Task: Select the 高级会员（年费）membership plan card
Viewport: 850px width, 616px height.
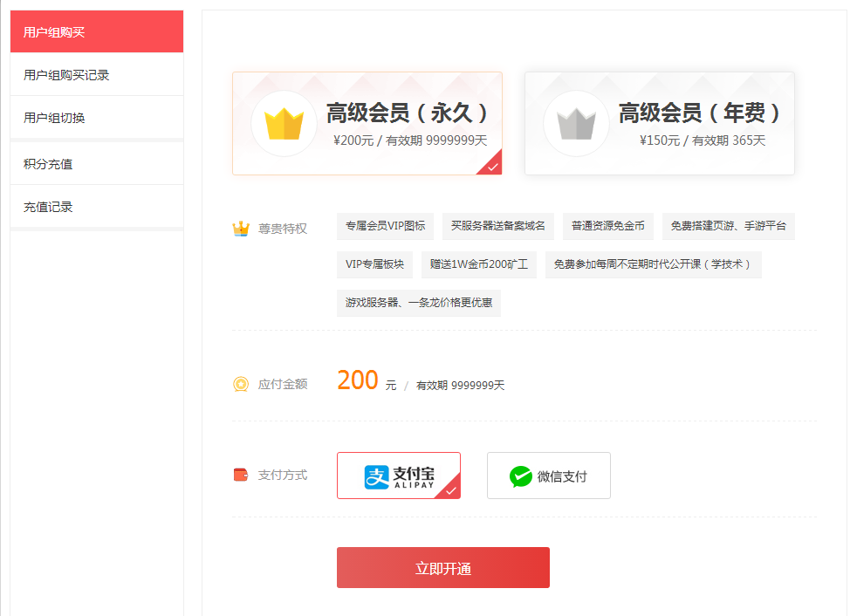Action: click(x=659, y=123)
